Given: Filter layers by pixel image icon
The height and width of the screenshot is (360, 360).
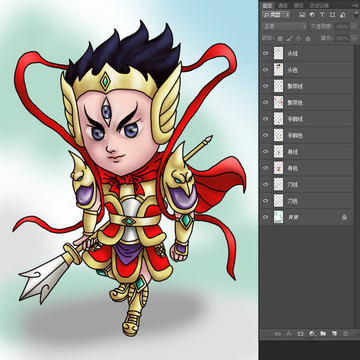Looking at the screenshot, I should 302,15.
